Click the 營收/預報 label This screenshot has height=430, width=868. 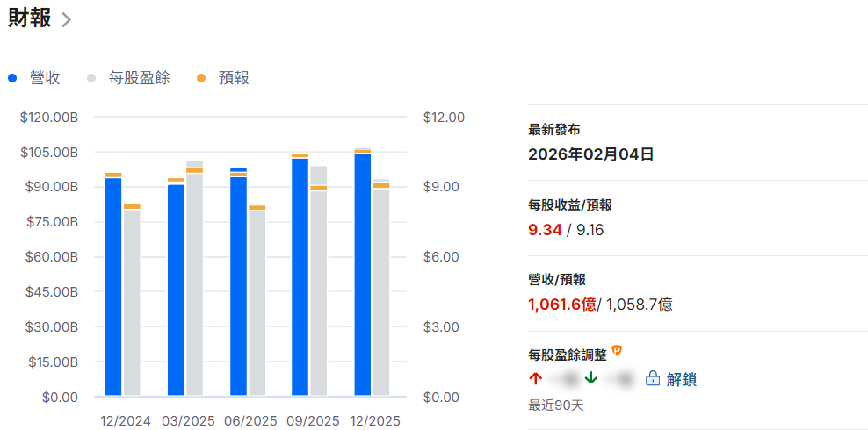click(558, 280)
